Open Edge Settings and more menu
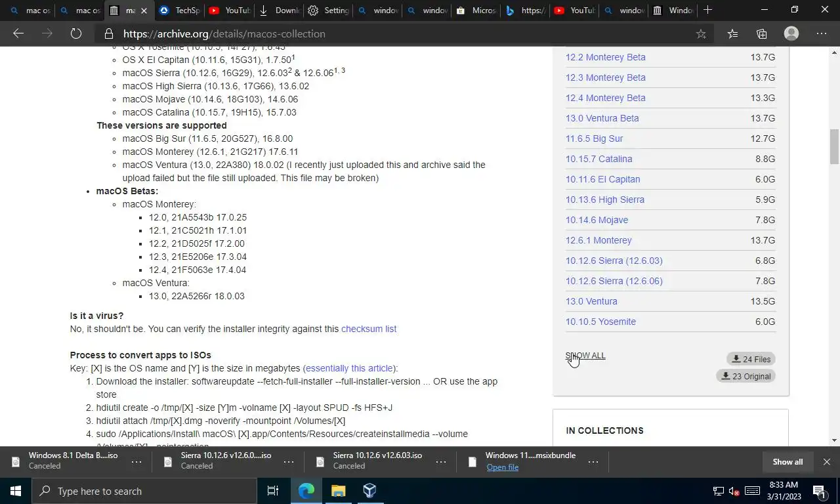The height and width of the screenshot is (504, 840). click(x=822, y=33)
